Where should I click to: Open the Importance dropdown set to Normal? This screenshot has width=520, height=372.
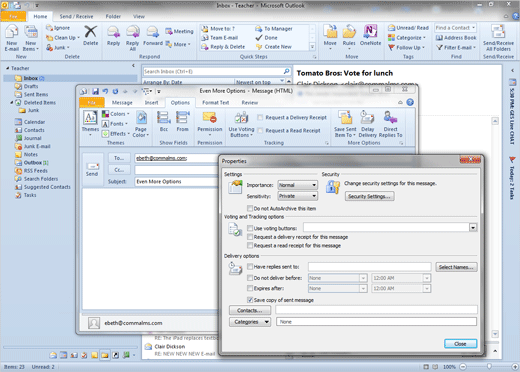tap(298, 185)
